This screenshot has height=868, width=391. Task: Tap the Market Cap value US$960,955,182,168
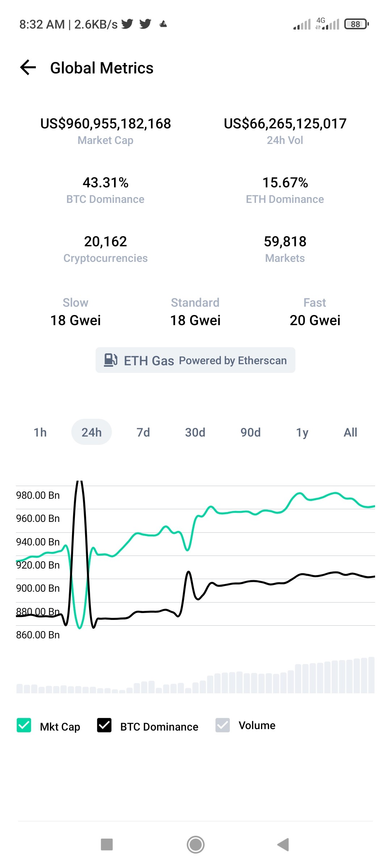106,124
